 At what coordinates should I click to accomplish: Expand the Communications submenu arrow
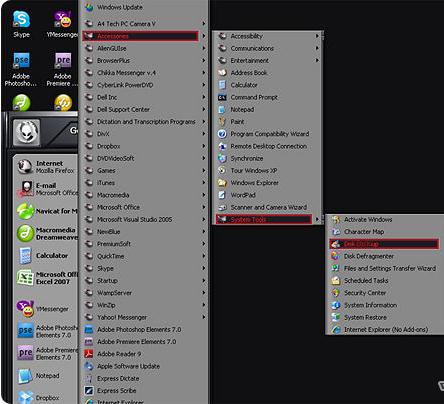317,48
